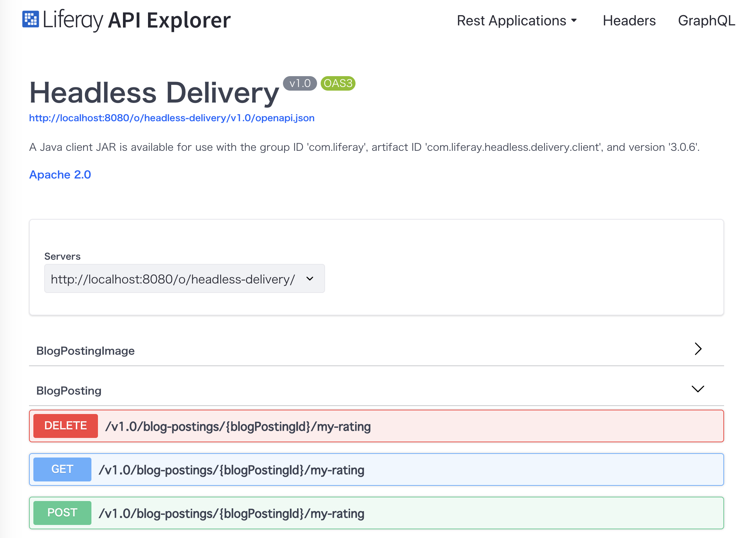This screenshot has height=538, width=756.
Task: Click the DELETE endpoint path text
Action: pos(238,426)
